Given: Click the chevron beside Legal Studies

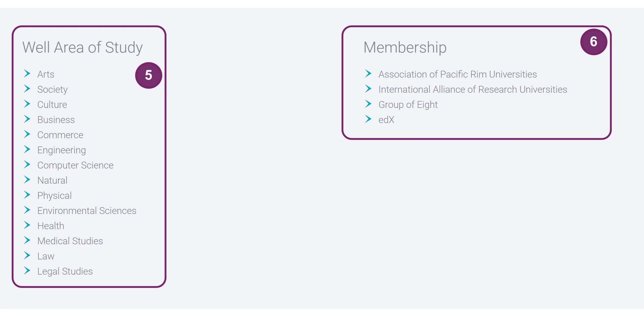Looking at the screenshot, I should [27, 271].
